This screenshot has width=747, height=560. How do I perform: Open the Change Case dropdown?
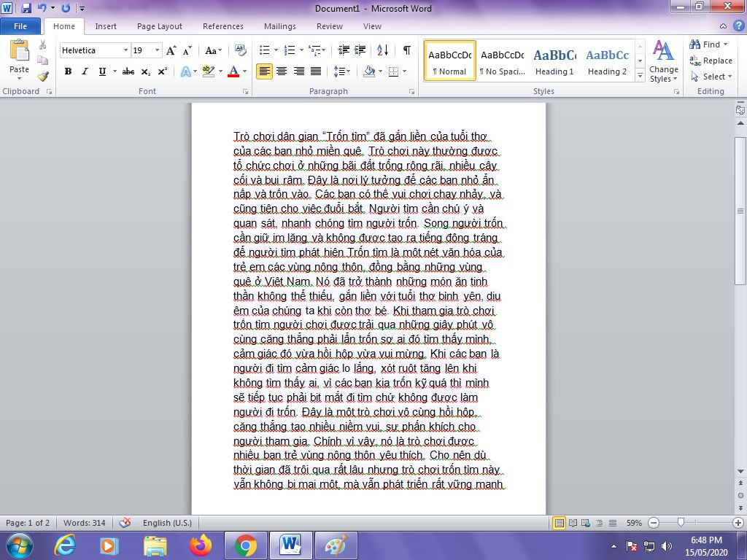point(214,50)
